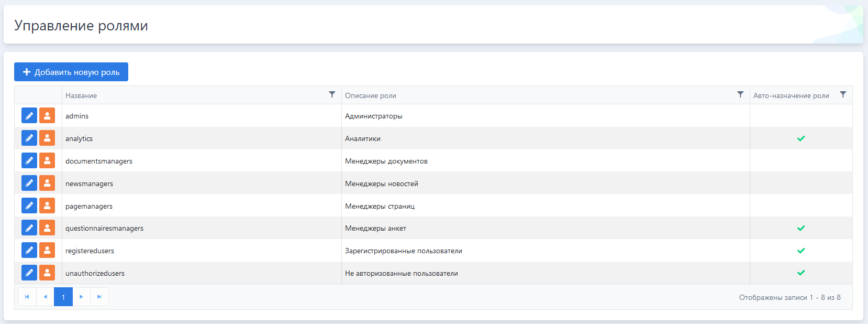Click the auto-assign checkmark for analytics

click(x=801, y=138)
